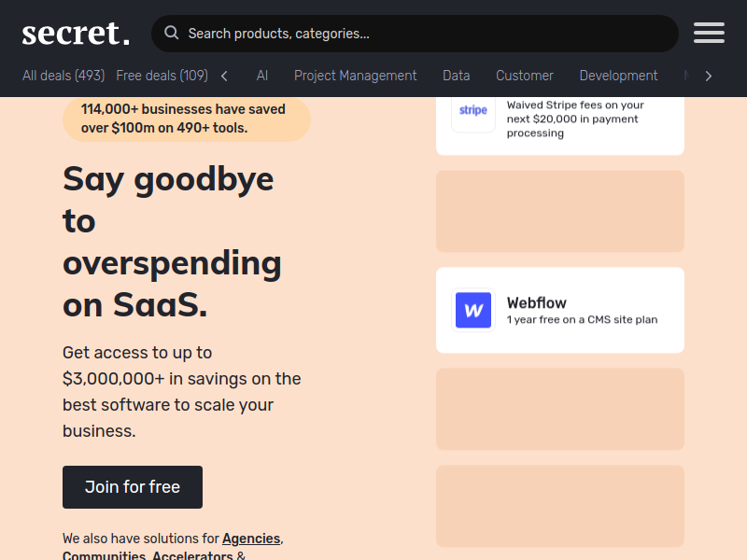Click the 114,000+ businesses saved badge
This screenshot has height=560, width=747.
coord(187,119)
